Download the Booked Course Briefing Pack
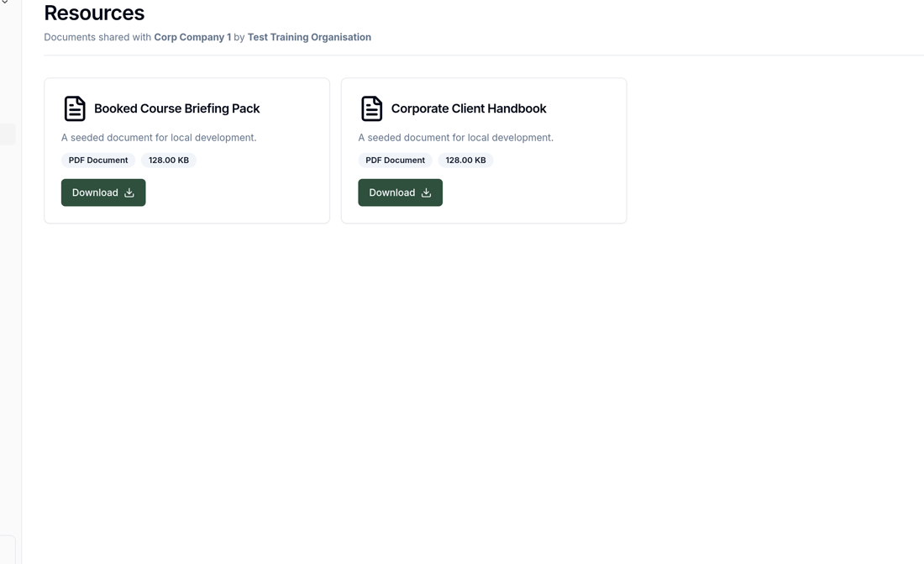 pyautogui.click(x=103, y=192)
